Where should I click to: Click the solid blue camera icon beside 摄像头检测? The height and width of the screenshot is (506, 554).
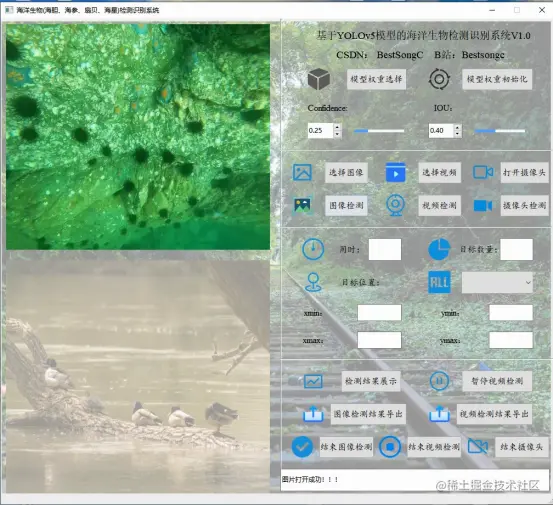(x=483, y=205)
